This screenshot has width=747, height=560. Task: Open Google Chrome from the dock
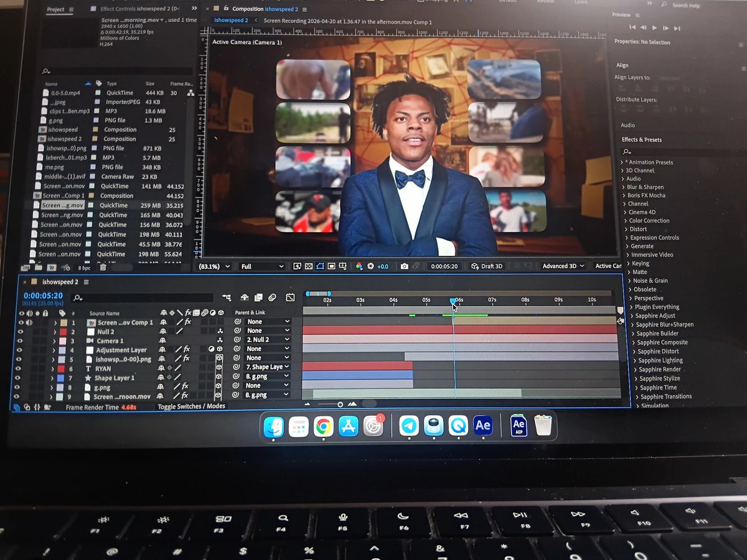coord(323,426)
